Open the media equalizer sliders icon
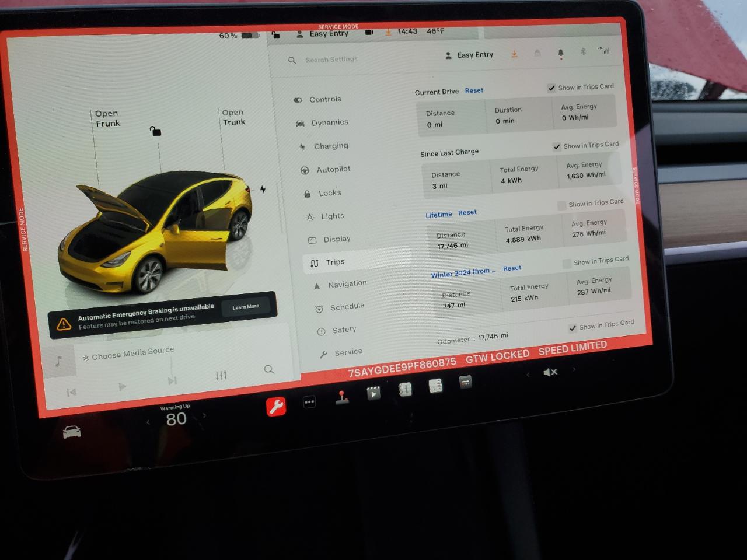The height and width of the screenshot is (560, 747). pyautogui.click(x=221, y=375)
